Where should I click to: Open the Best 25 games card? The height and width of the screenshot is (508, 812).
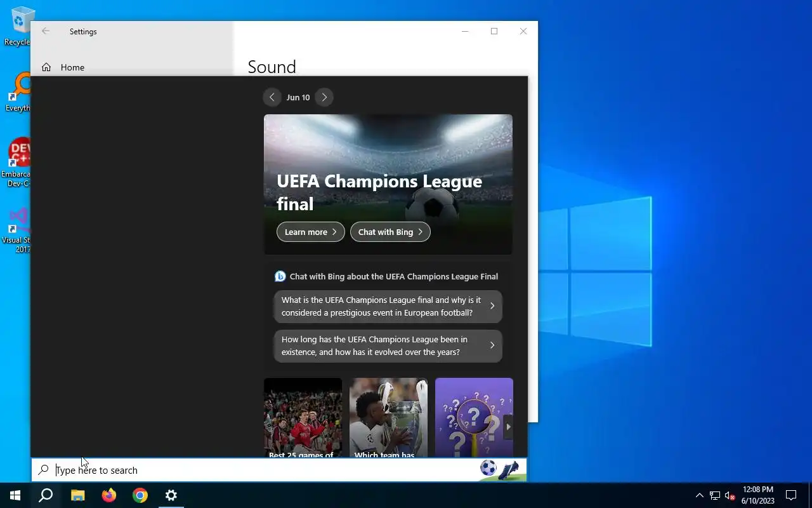pyautogui.click(x=303, y=418)
